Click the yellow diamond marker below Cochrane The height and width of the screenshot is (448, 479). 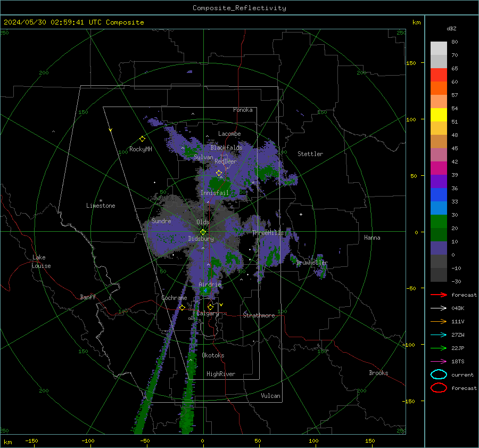182,307
